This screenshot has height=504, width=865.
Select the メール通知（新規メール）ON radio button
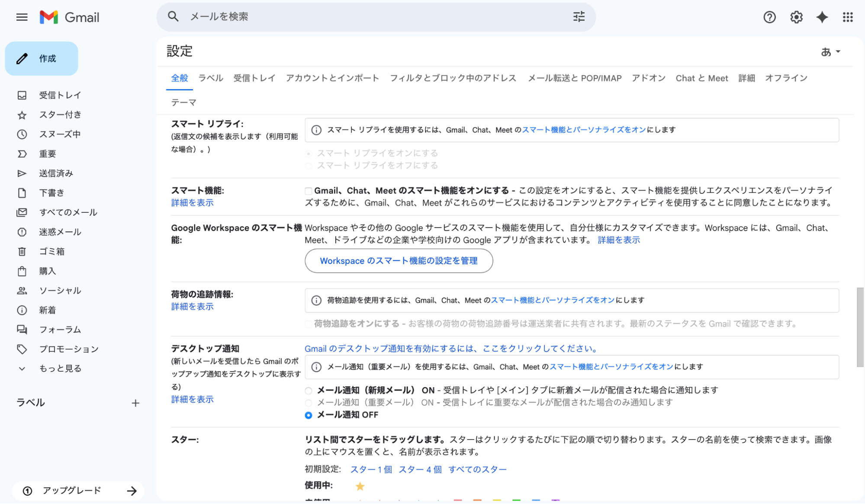pos(308,390)
